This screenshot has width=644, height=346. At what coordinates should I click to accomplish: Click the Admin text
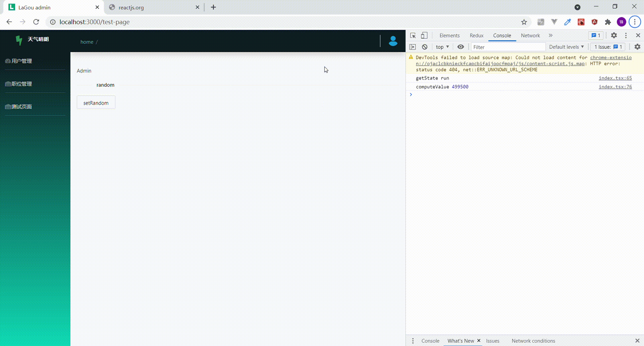[84, 71]
